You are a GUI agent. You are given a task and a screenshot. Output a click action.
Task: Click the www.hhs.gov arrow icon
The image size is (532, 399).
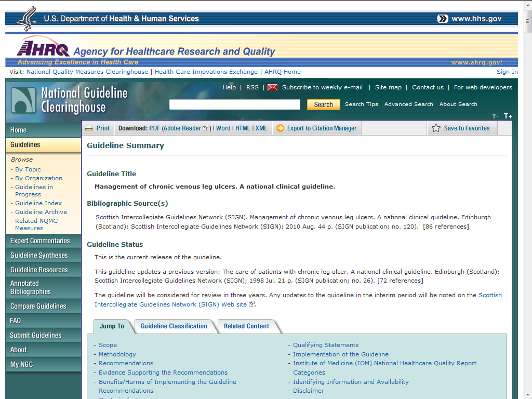pos(443,19)
